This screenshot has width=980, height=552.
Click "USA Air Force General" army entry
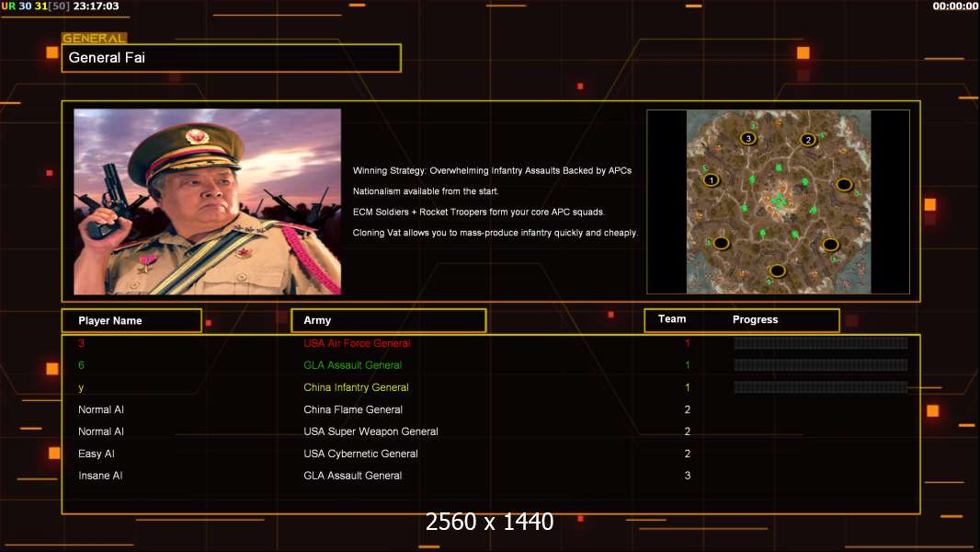[357, 342]
